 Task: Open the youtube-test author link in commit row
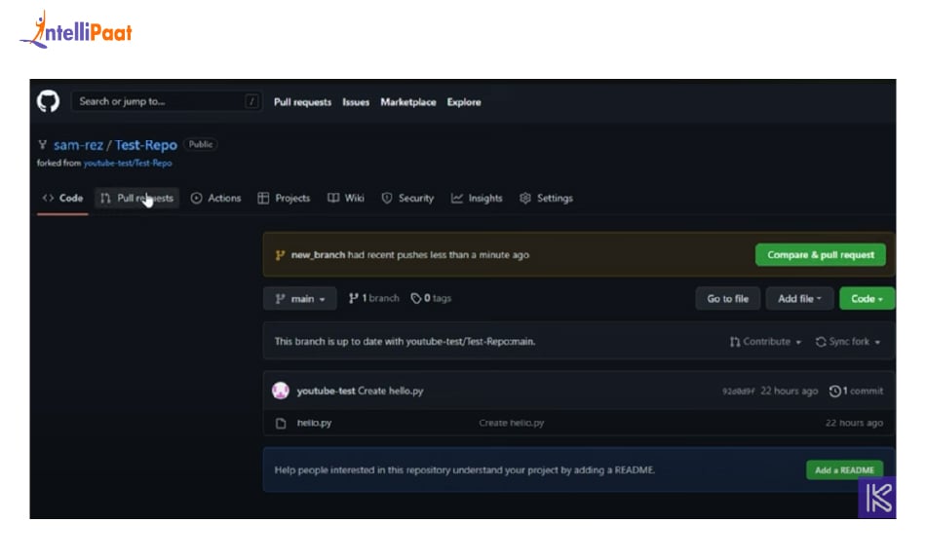[326, 392]
